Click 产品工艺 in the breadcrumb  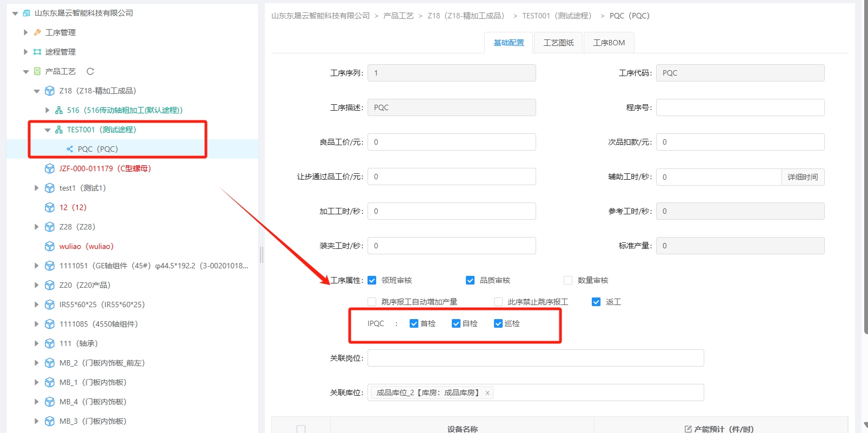398,16
